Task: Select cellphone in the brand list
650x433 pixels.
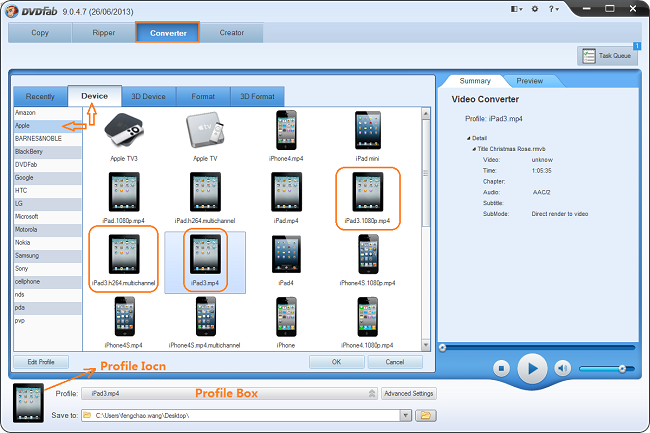Action: pos(48,281)
